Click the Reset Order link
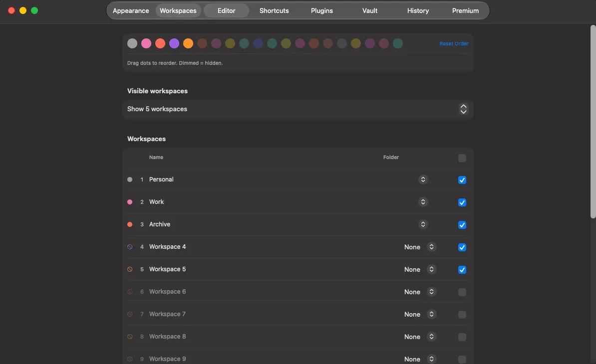596x364 pixels. (454, 44)
